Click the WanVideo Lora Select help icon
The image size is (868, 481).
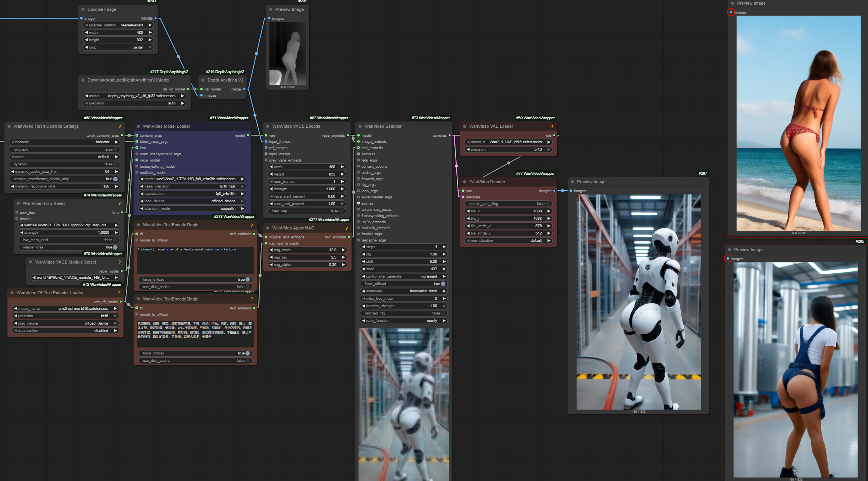[x=120, y=203]
